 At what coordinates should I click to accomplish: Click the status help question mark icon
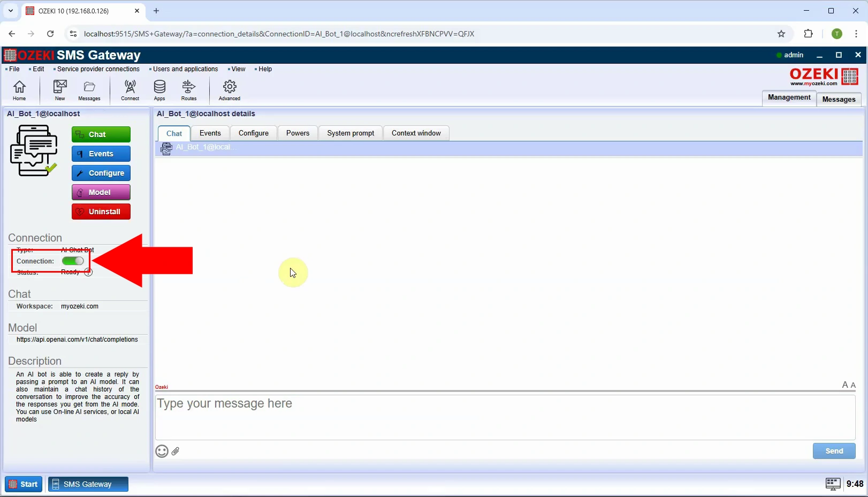tap(88, 272)
